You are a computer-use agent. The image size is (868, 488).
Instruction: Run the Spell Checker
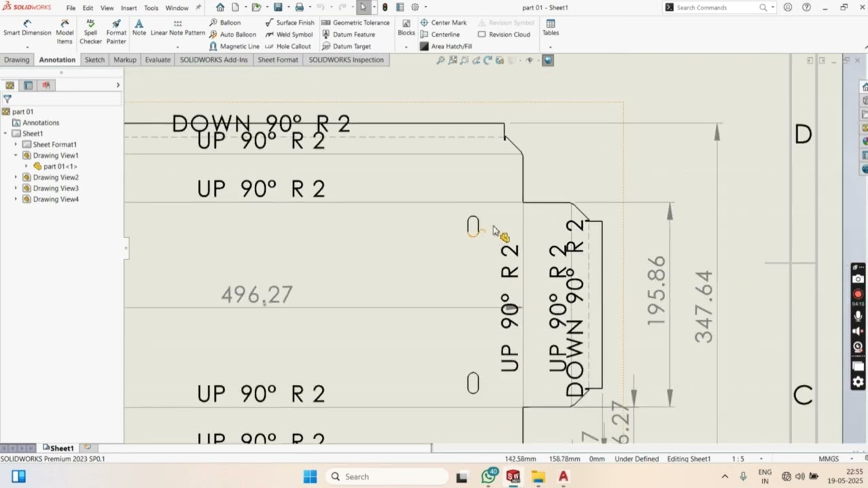pos(90,32)
